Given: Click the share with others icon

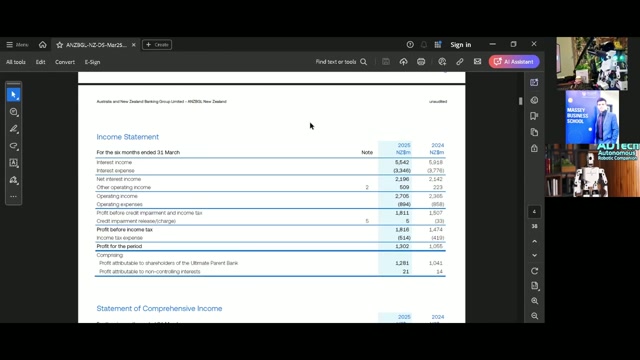Looking at the screenshot, I should pos(442,62).
